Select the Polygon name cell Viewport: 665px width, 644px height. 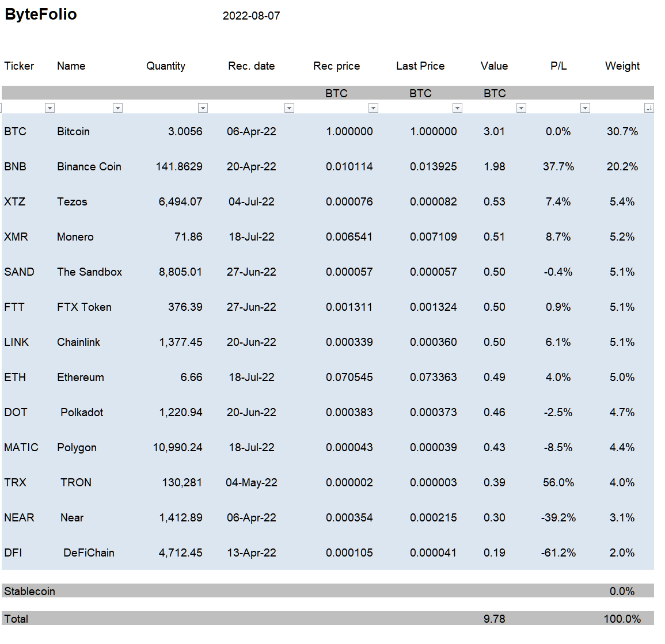click(77, 448)
